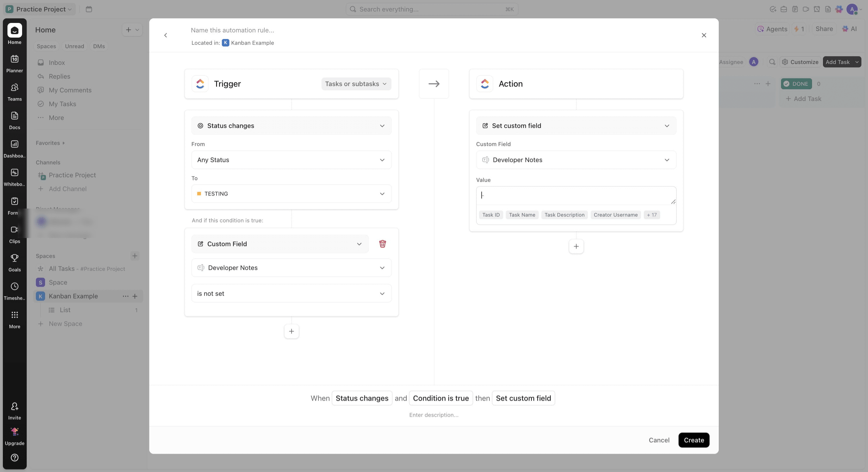Image resolution: width=868 pixels, height=472 pixels.
Task: Open the Tasks or subtasks dropdown
Action: pyautogui.click(x=356, y=84)
